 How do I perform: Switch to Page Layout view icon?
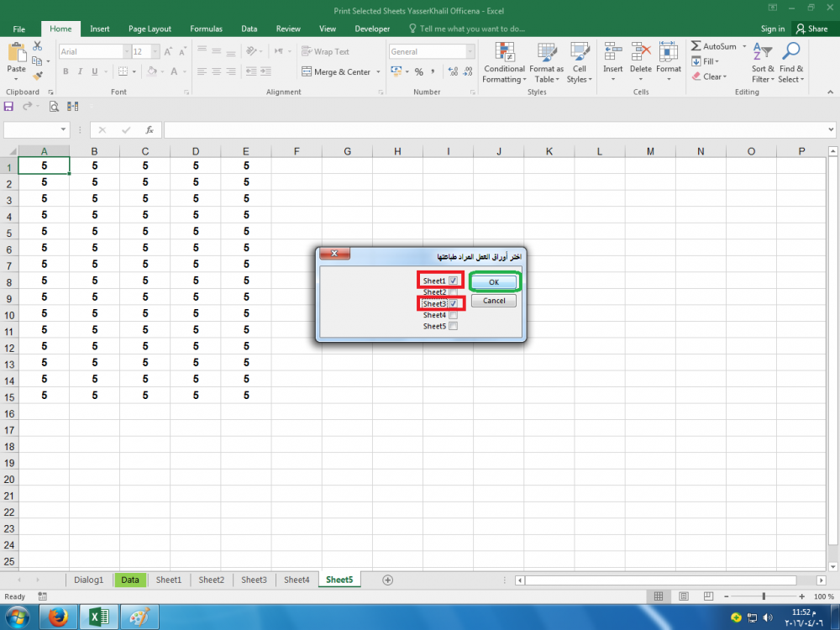(x=684, y=596)
